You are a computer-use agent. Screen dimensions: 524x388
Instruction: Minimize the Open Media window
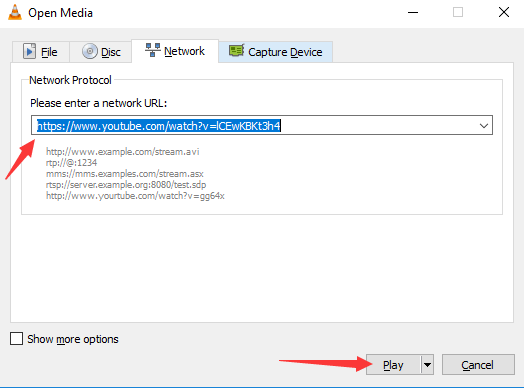[413, 13]
